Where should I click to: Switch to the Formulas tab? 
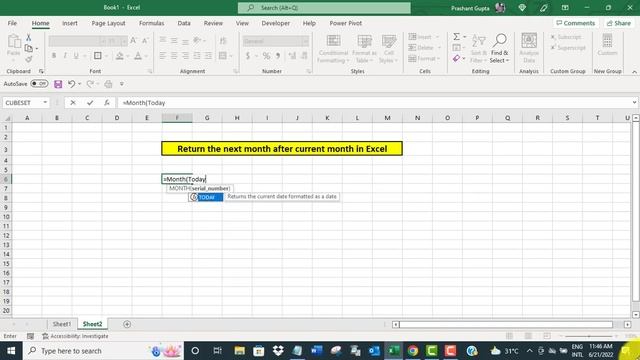(151, 23)
